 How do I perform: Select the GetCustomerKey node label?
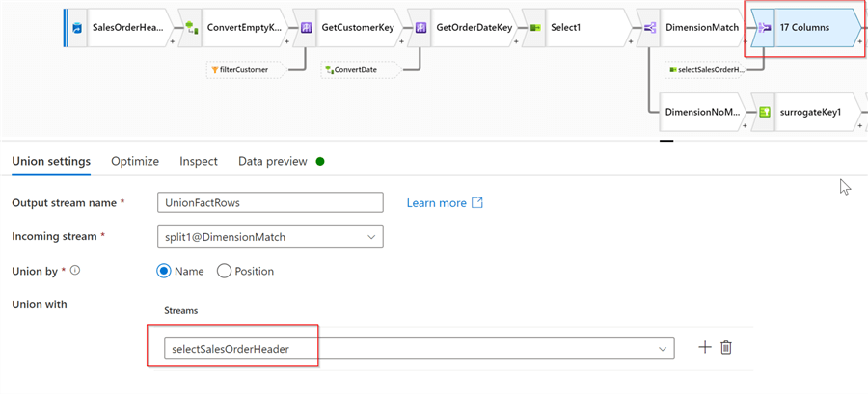click(358, 27)
